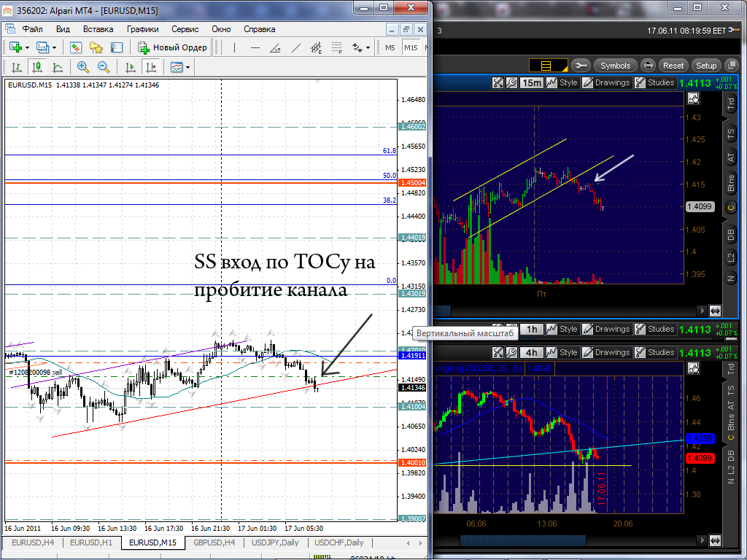Zoom in the chart with magnifier plus
This screenshot has width=747, height=560.
coord(83,67)
